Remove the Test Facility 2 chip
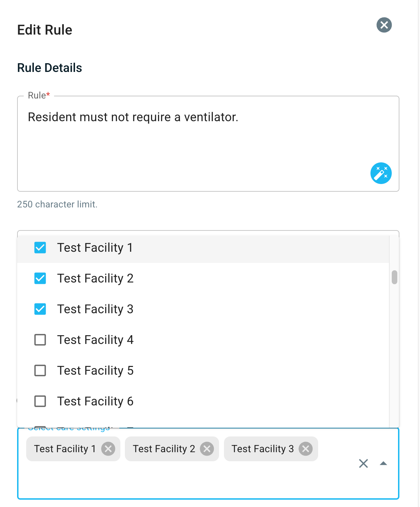The image size is (420, 507). pyautogui.click(x=207, y=449)
